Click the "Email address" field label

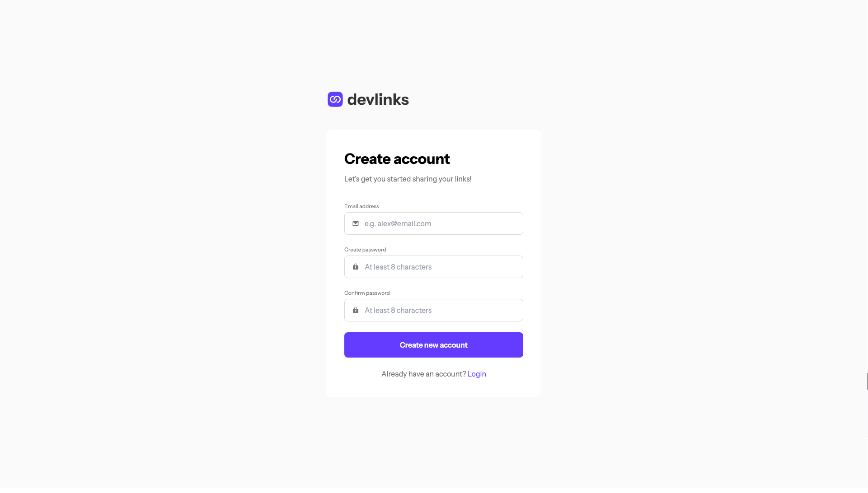pos(361,206)
